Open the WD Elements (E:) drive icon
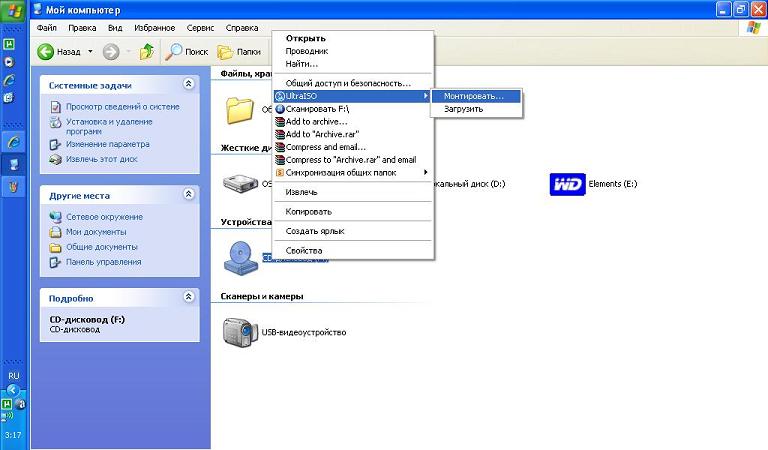Screen dimensions: 768x450 (x=567, y=184)
